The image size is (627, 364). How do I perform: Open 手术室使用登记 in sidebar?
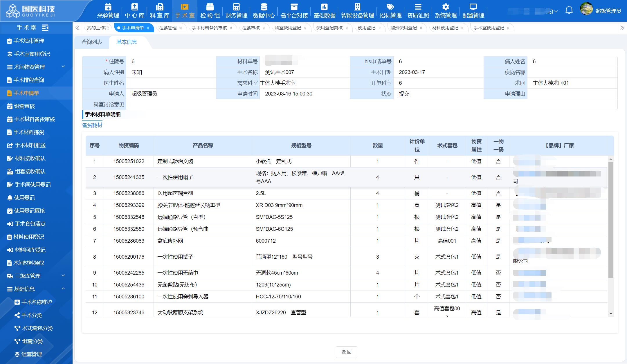coord(36,54)
